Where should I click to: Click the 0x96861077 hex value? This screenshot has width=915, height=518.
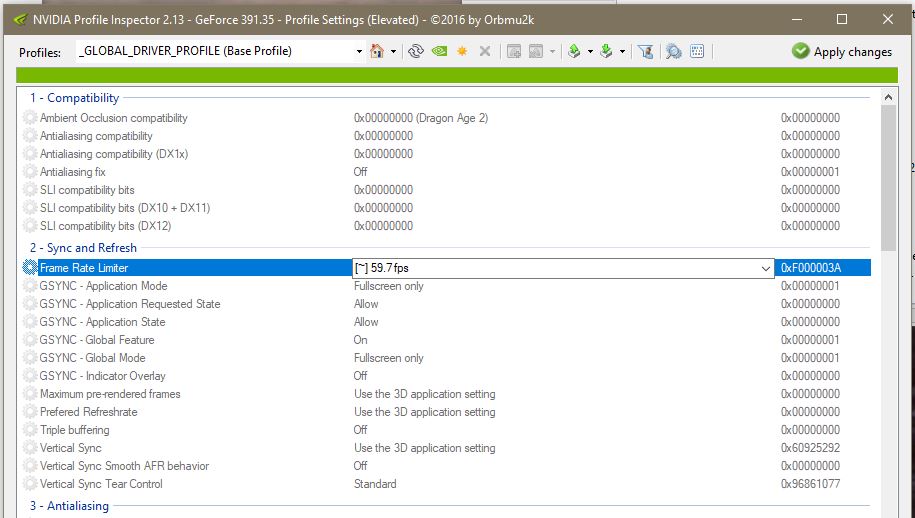pyautogui.click(x=810, y=484)
